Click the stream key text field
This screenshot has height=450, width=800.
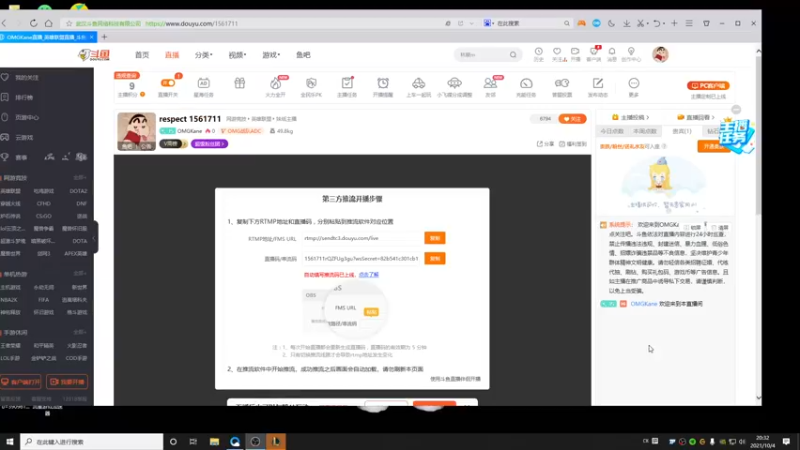click(x=362, y=259)
